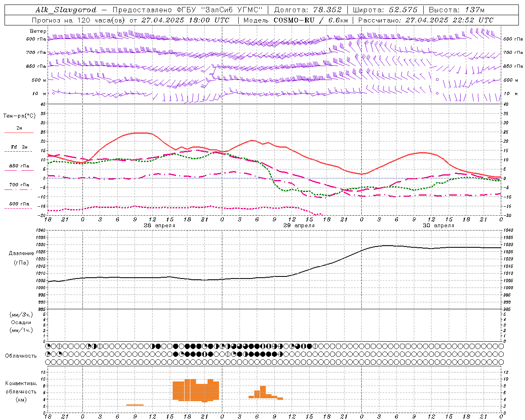The width and height of the screenshot is (525, 420).
Task: Click the (км) convective height unit label
Action: 21,399
